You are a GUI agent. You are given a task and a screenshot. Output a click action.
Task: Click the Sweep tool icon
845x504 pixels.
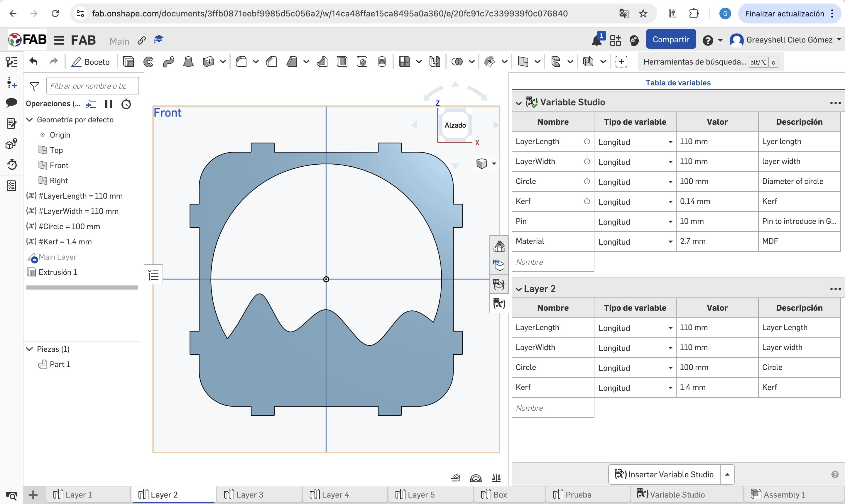pyautogui.click(x=168, y=62)
